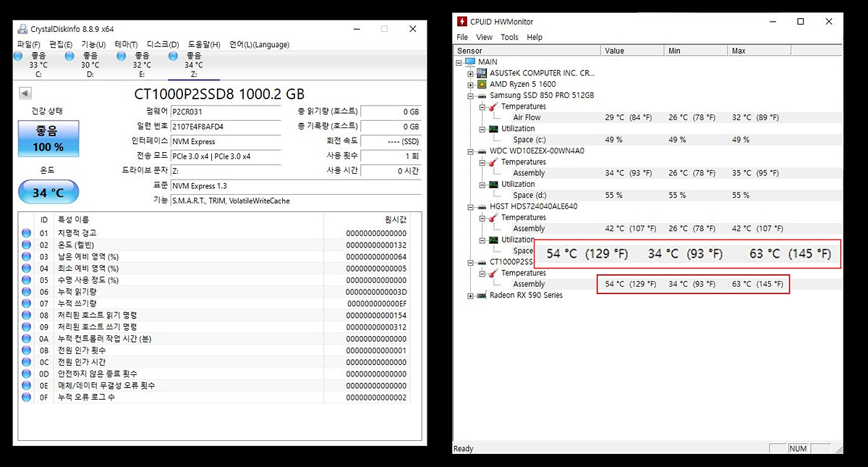Click the thermometer icon under CT1000P2SS Temperatures
This screenshot has width=868, height=467.
tap(494, 273)
